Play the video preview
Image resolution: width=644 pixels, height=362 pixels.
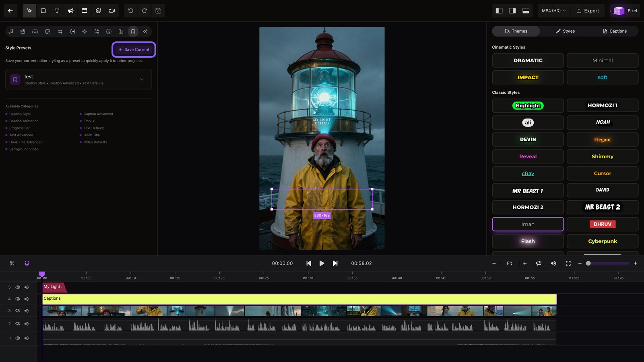click(322, 263)
